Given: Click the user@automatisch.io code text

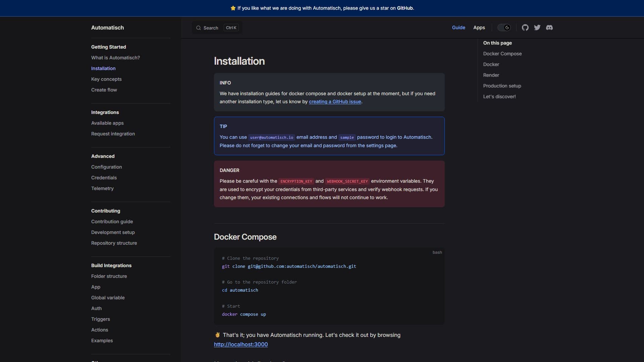Looking at the screenshot, I should pos(271,137).
